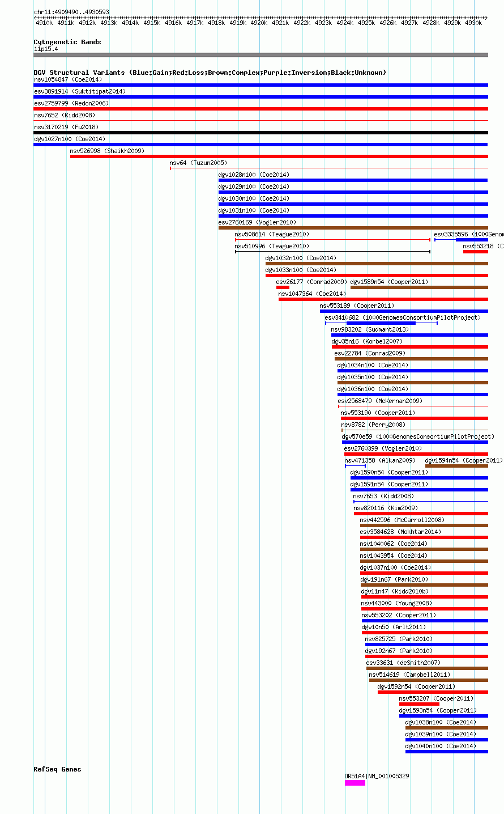Viewport: 504px width, 814px height.
Task: Click nsv7653 (Kidd2008) label
Action: [383, 496]
